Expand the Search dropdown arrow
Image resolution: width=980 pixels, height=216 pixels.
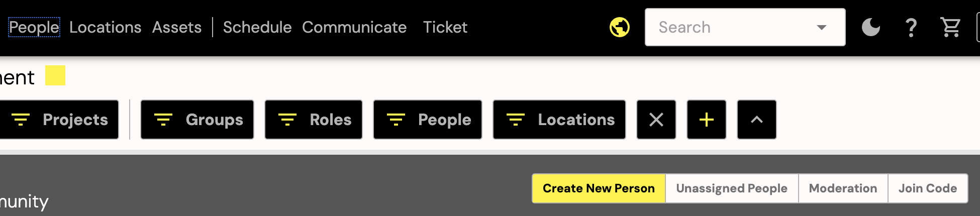coord(822,27)
